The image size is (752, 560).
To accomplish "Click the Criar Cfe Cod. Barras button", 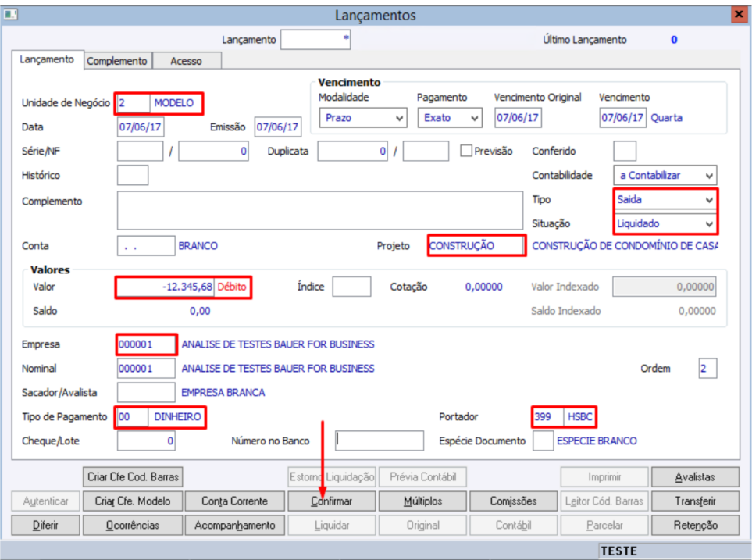I will (133, 477).
